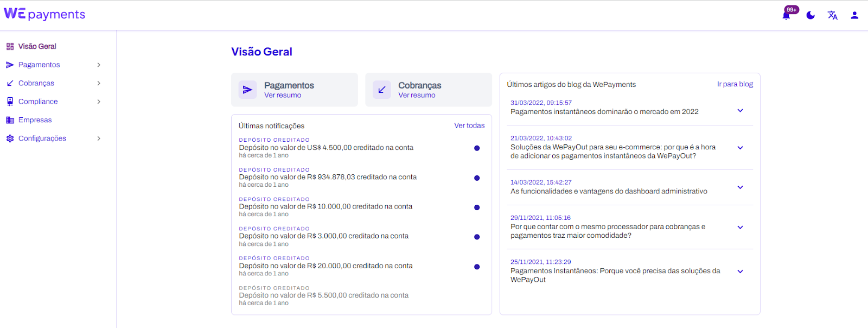Click blog date 29/11/2021, 11:05:16

540,218
